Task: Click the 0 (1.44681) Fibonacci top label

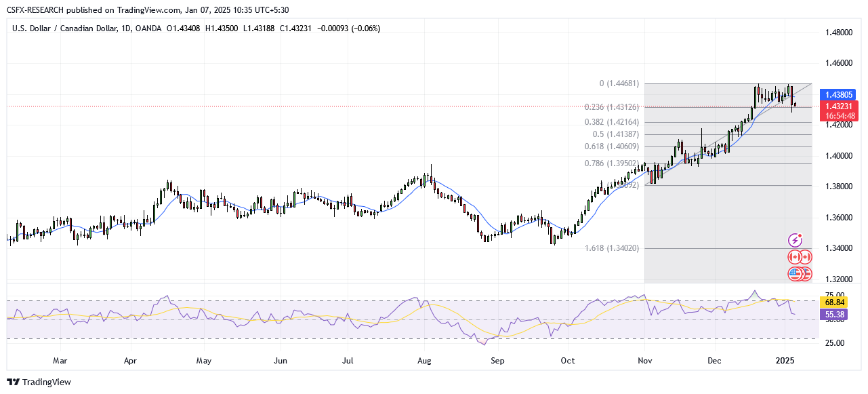Action: 619,84
